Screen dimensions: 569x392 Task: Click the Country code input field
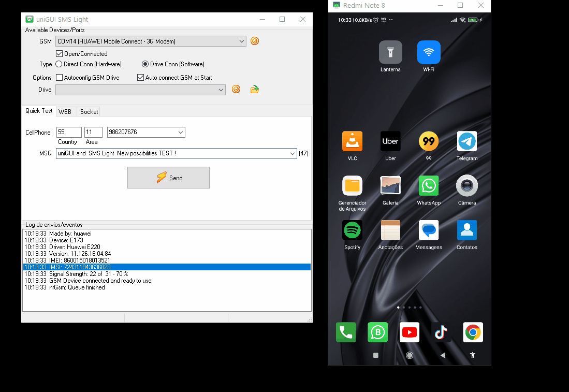[69, 133]
